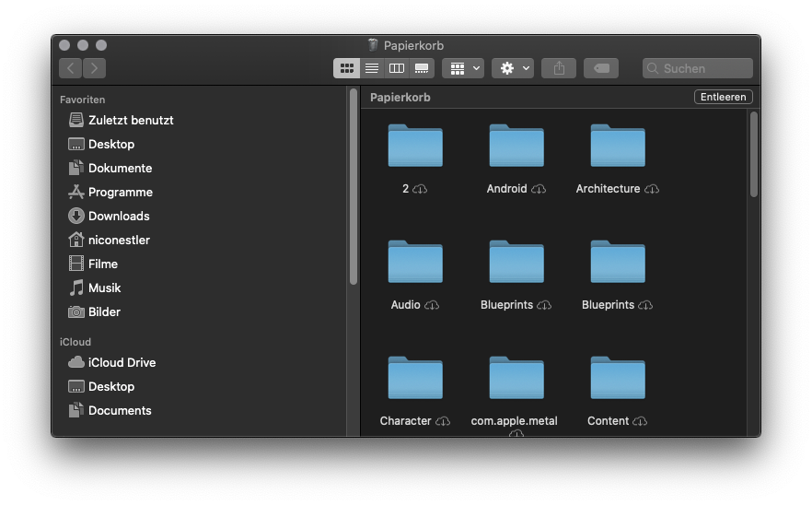Image resolution: width=812 pixels, height=505 pixels.
Task: Switch to column view mode
Action: click(397, 68)
